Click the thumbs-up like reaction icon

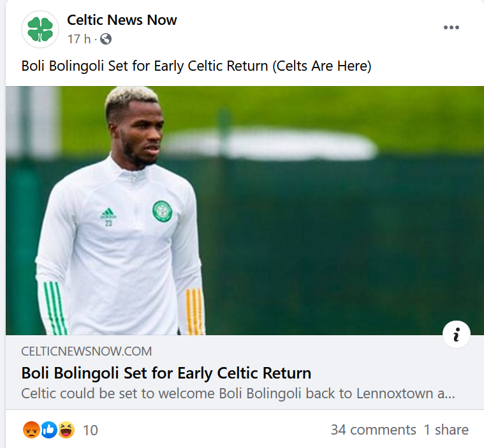pyautogui.click(x=49, y=430)
